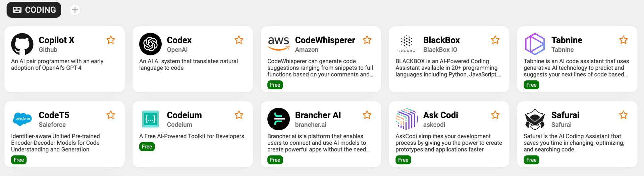Click the purple Tabnine logo icon
Image resolution: width=644 pixels, height=176 pixels.
[535, 44]
